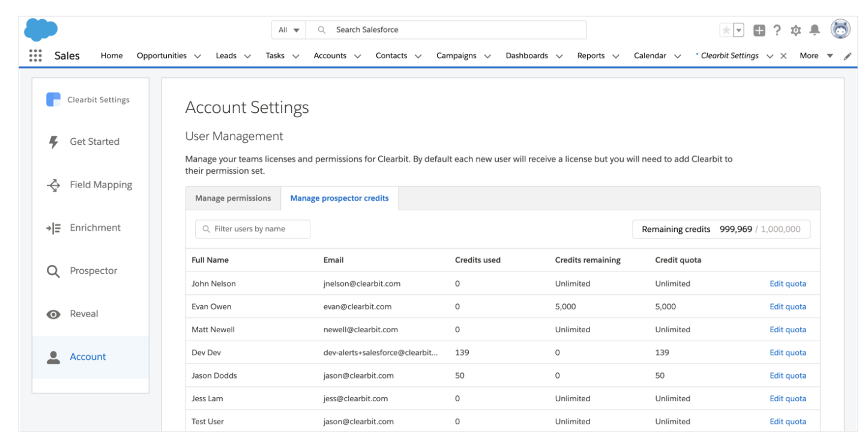Image resolution: width=868 pixels, height=447 pixels.
Task: Open the help question mark icon
Action: tap(777, 30)
